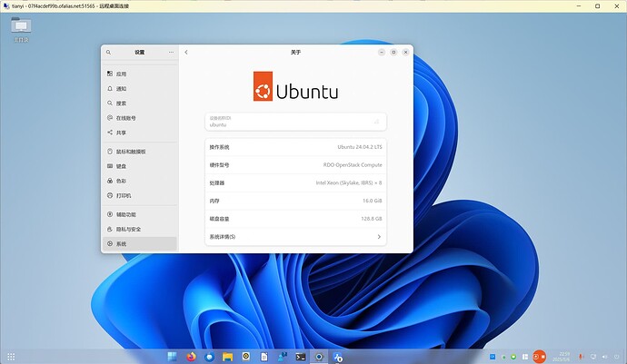Open the 打印机 (Printers) settings

pos(139,196)
